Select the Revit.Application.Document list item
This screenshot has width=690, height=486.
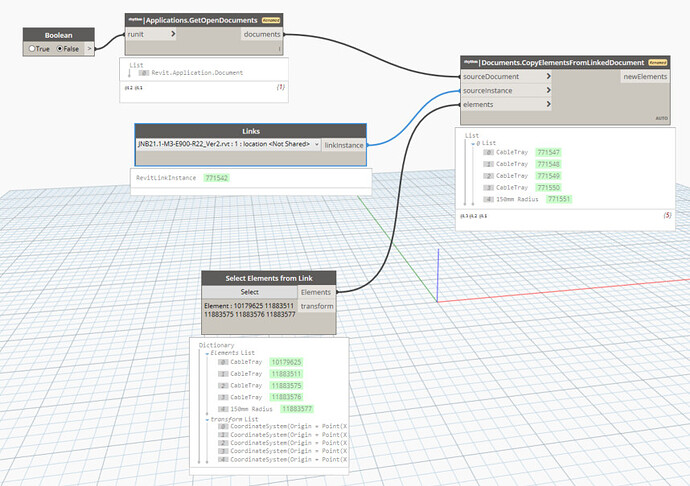coord(197,73)
